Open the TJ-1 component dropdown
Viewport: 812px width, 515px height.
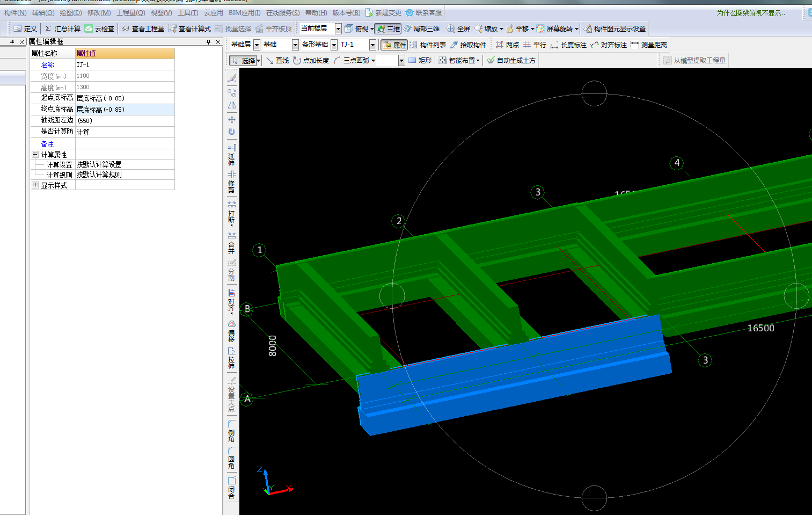point(372,45)
